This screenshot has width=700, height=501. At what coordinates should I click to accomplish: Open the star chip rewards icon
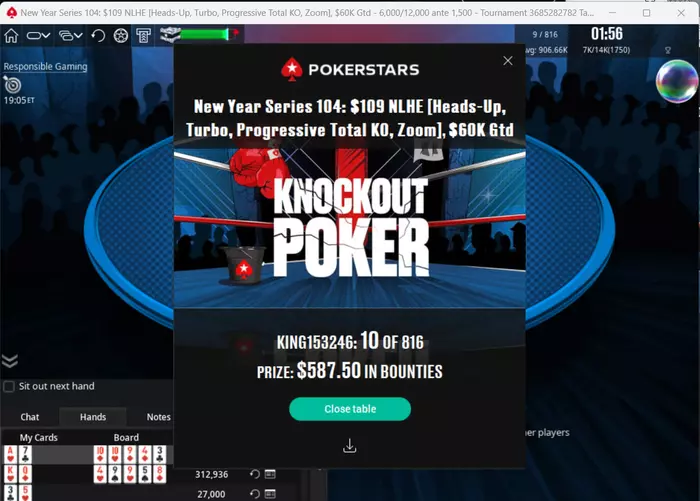(x=121, y=36)
